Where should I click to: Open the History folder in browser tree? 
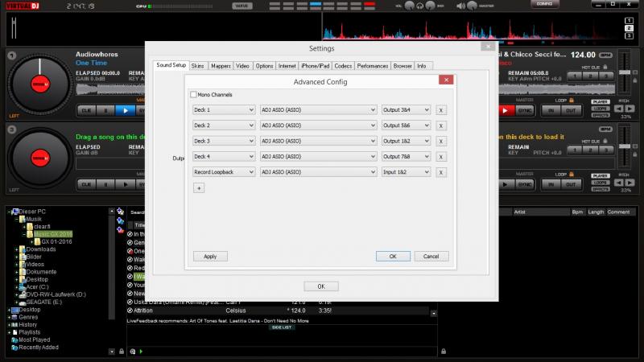[27, 325]
